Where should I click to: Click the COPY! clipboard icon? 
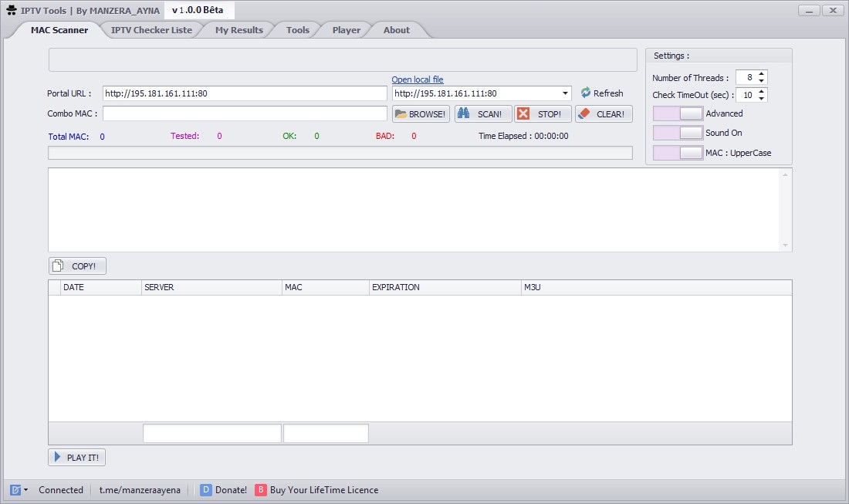pyautogui.click(x=59, y=265)
